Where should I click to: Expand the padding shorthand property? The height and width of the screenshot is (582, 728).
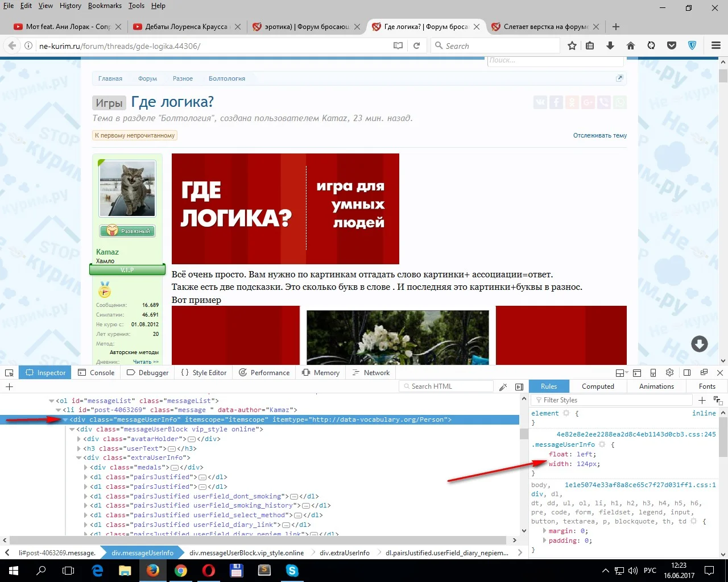(544, 541)
